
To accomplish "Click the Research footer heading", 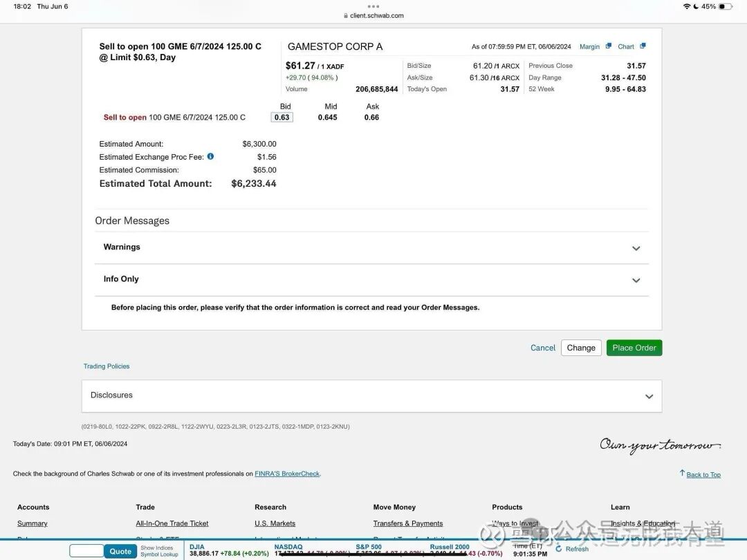I will pyautogui.click(x=270, y=507).
